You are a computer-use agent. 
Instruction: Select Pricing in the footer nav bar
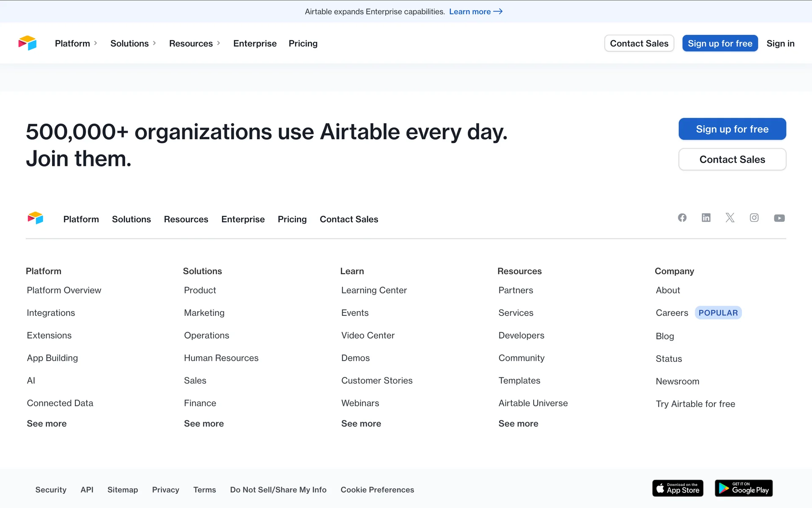[292, 219]
